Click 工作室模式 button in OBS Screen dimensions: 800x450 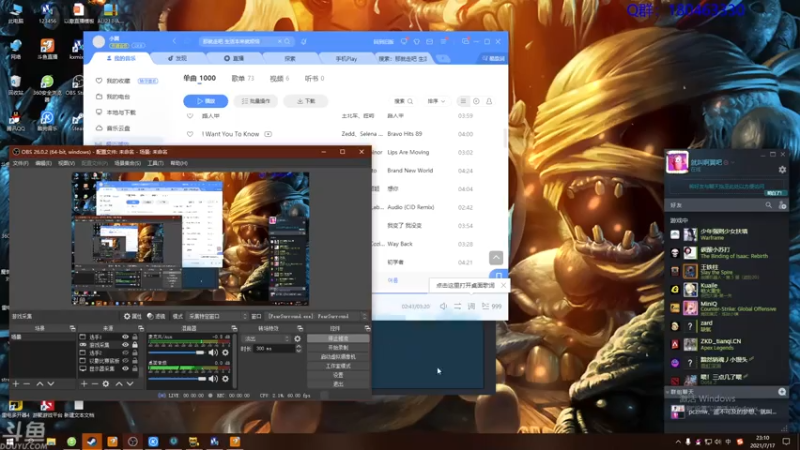(x=338, y=366)
